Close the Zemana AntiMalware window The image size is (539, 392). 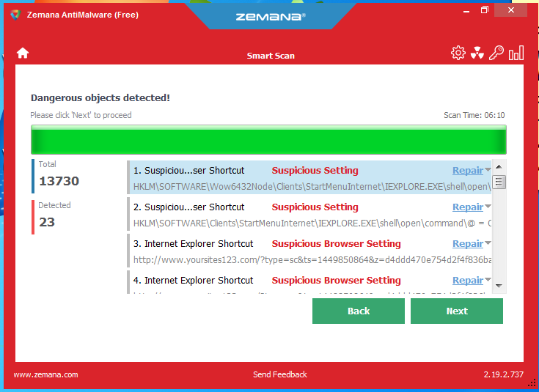[x=511, y=10]
